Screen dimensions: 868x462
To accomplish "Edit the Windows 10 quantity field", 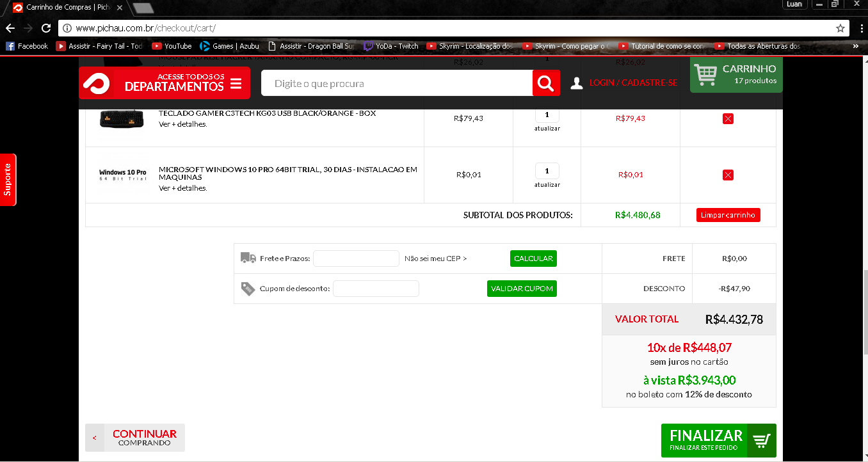I will pyautogui.click(x=547, y=171).
